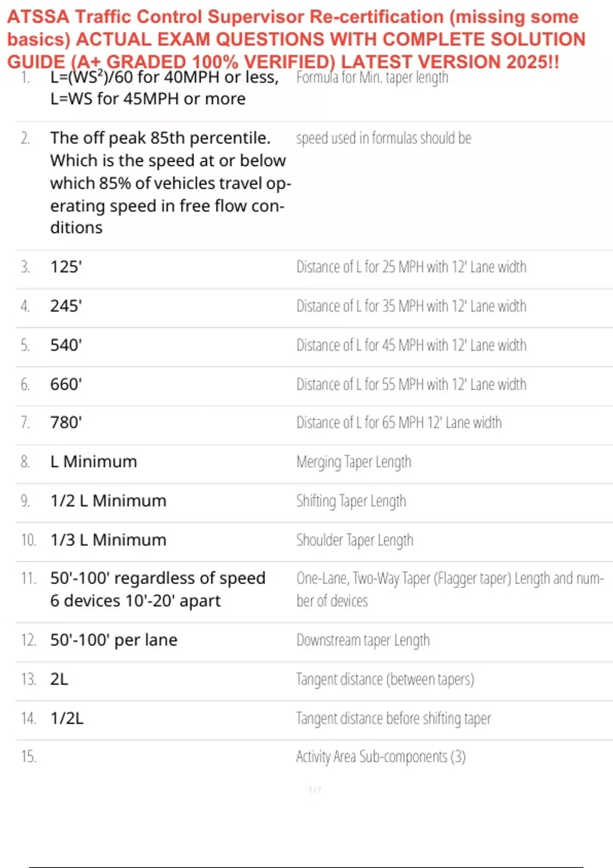Click the 'Shoulder Taper Length' definition
613x868 pixels.
pyautogui.click(x=355, y=540)
